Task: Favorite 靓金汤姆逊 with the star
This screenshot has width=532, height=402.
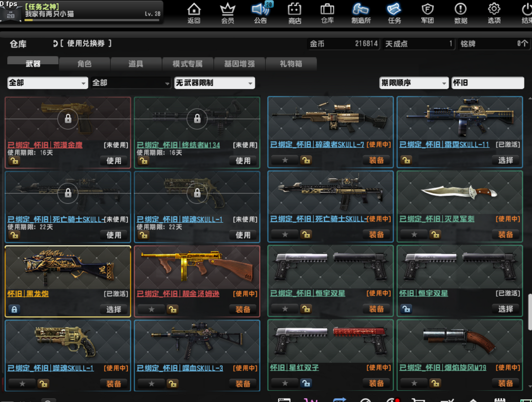Action: (x=152, y=309)
